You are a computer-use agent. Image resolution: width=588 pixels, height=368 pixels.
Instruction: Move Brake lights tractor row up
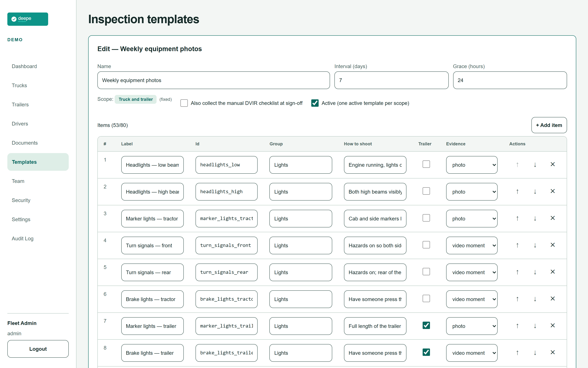click(517, 299)
